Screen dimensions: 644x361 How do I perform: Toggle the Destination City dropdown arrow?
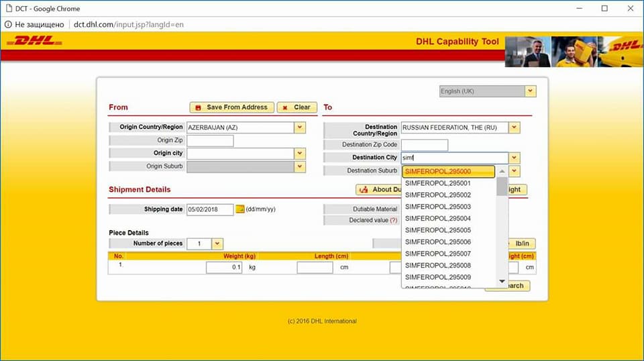coord(515,158)
